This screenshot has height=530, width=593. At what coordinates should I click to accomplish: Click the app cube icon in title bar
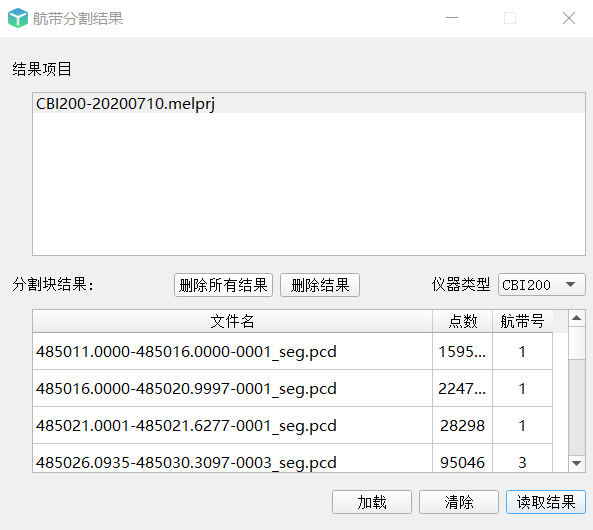[x=18, y=18]
